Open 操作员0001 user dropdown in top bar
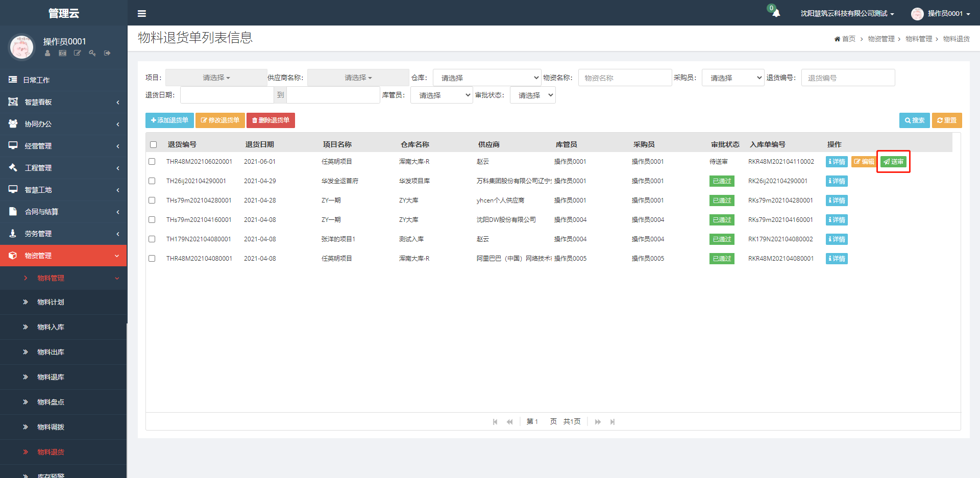This screenshot has width=980, height=478. pyautogui.click(x=941, y=13)
